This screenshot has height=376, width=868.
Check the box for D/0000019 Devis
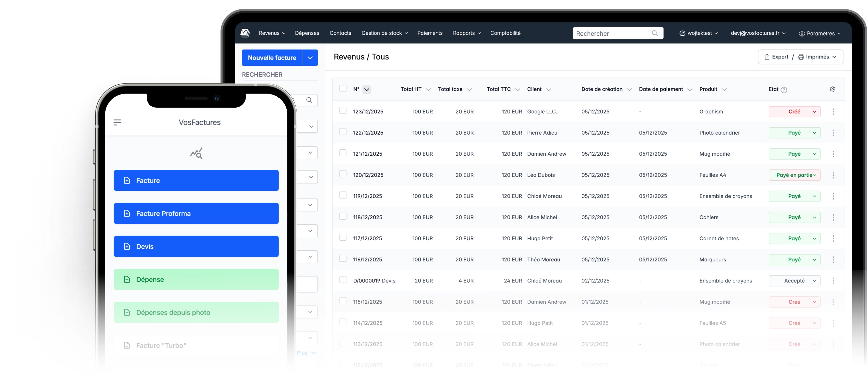click(343, 279)
